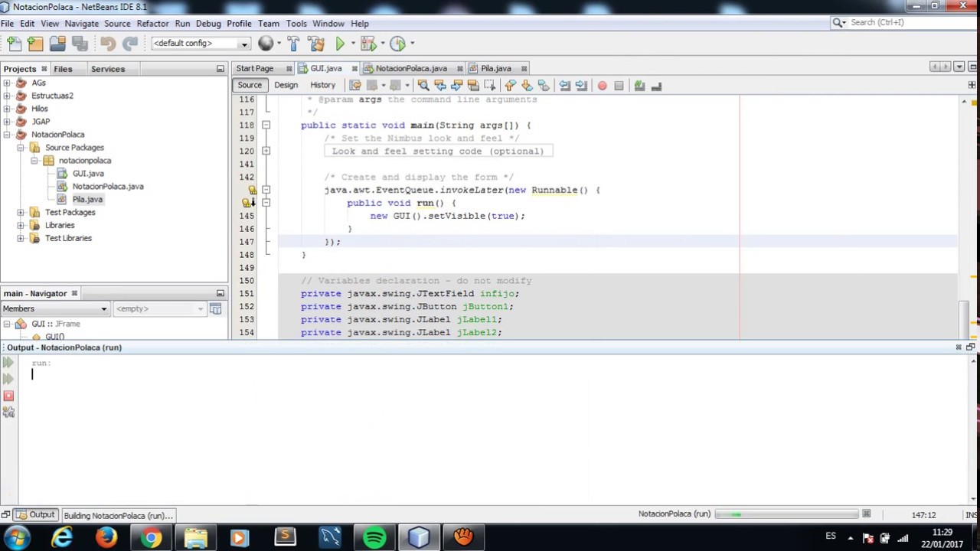Click Shift Line Right editor icon
This screenshot has height=551, width=980.
click(x=581, y=86)
